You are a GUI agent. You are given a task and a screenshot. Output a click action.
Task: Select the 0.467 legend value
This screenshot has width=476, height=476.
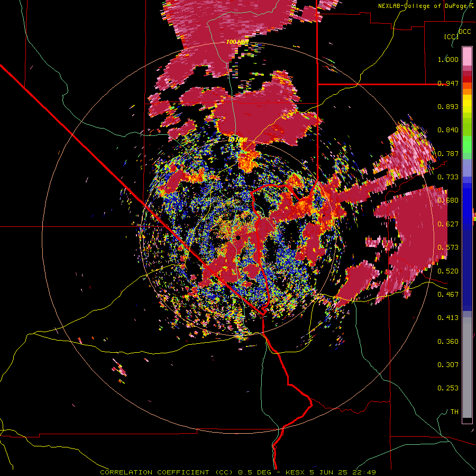coord(448,295)
